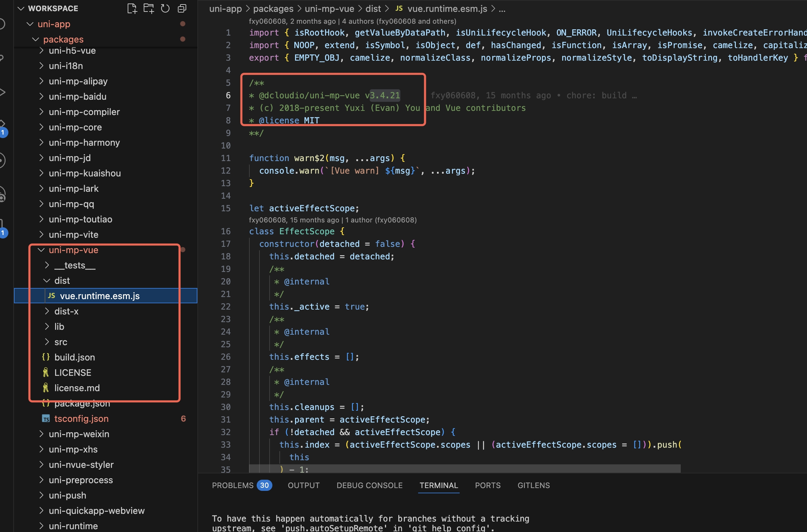
Task: Expand the lib folder
Action: tap(47, 326)
